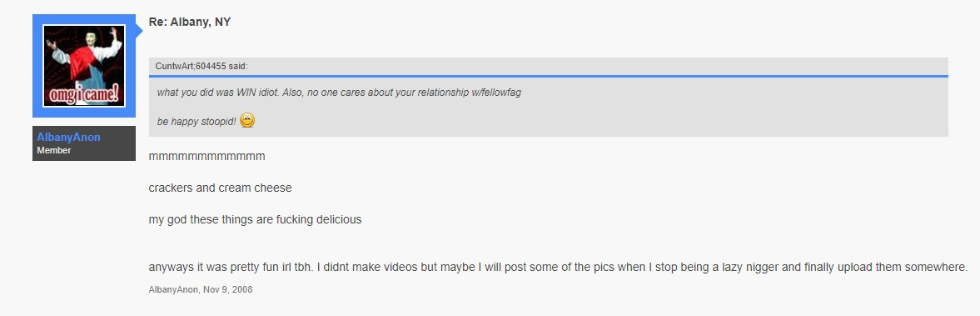Click the "mmmmmmmmmmmmm" line in the post

click(206, 157)
